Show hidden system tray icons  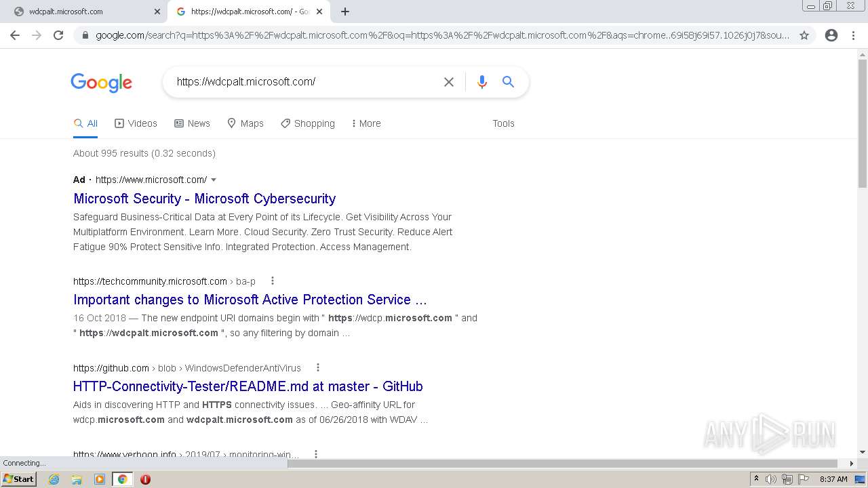coord(756,479)
